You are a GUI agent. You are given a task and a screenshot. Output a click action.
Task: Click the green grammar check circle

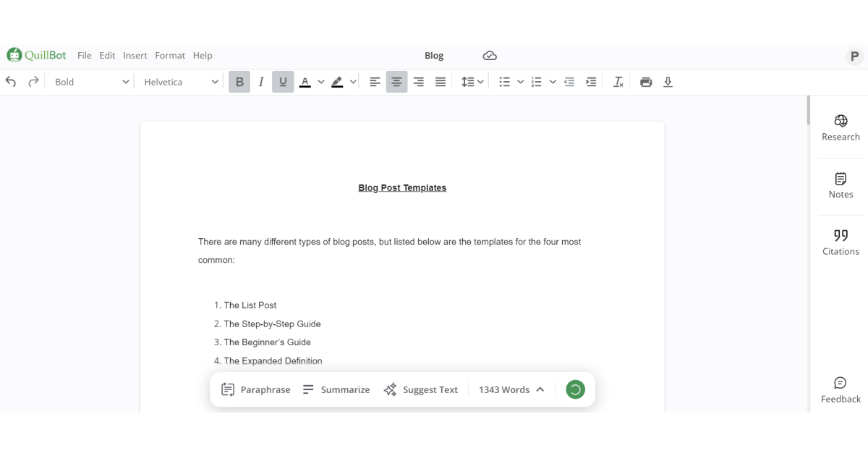coord(575,389)
